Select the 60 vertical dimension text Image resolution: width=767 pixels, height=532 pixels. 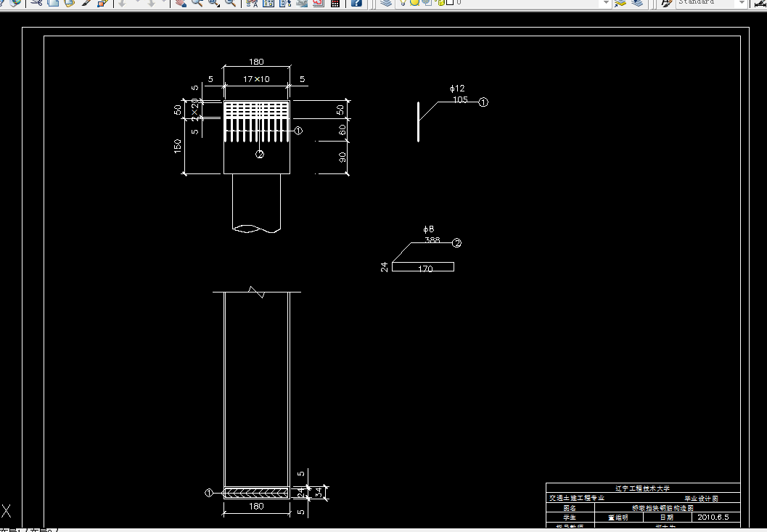click(x=342, y=130)
